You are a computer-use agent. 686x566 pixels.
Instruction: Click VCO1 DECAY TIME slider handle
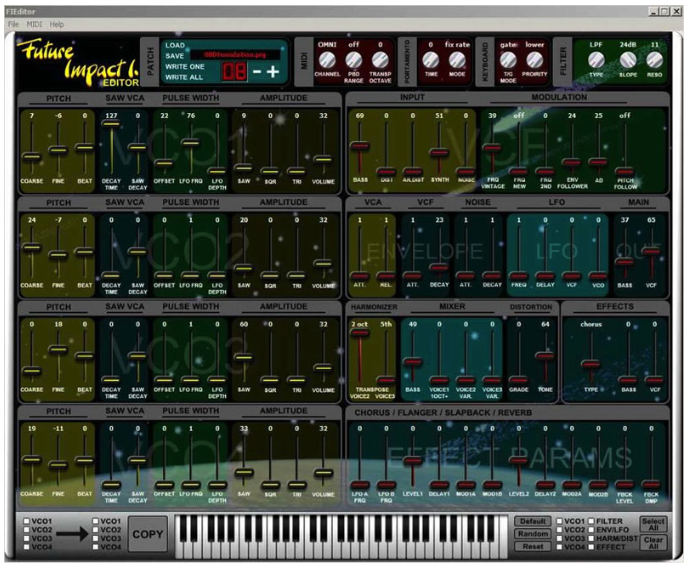click(x=111, y=124)
